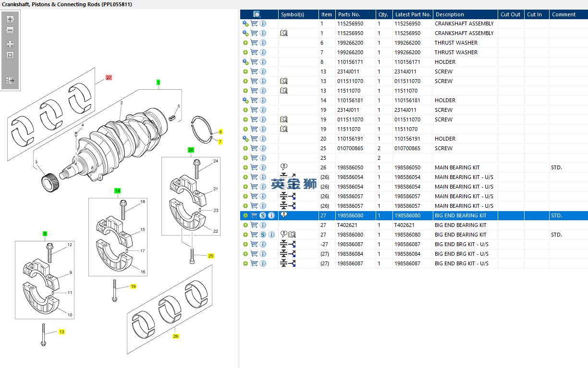
Task: Click the zoom out minus button
Action: [10, 31]
